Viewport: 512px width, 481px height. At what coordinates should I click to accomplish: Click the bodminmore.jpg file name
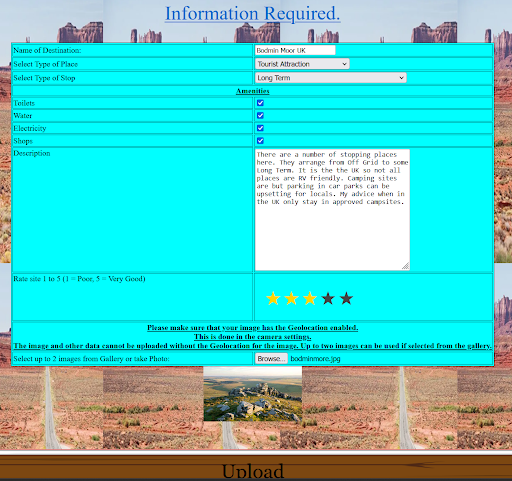[x=315, y=359]
